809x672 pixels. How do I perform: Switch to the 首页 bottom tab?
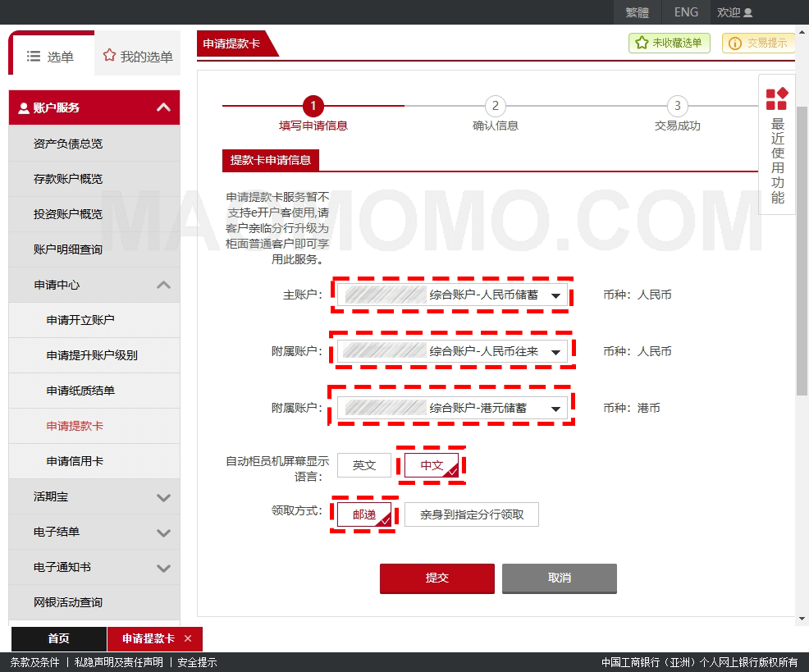58,638
